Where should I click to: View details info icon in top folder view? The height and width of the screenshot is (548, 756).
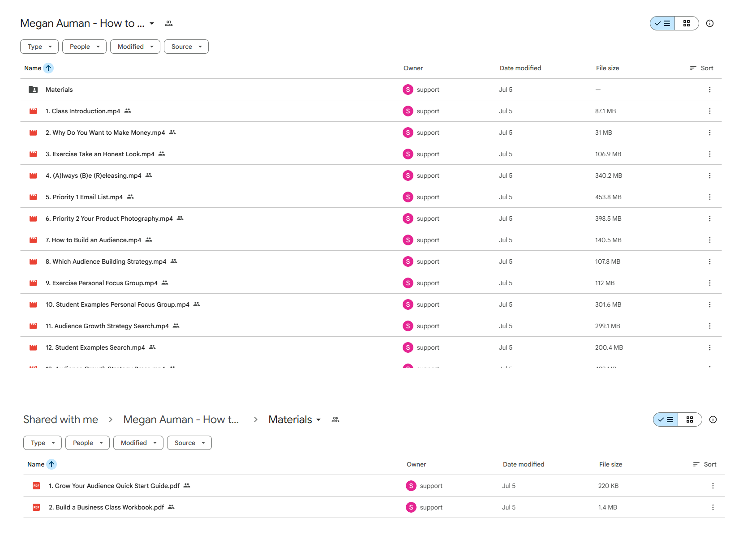pyautogui.click(x=709, y=23)
